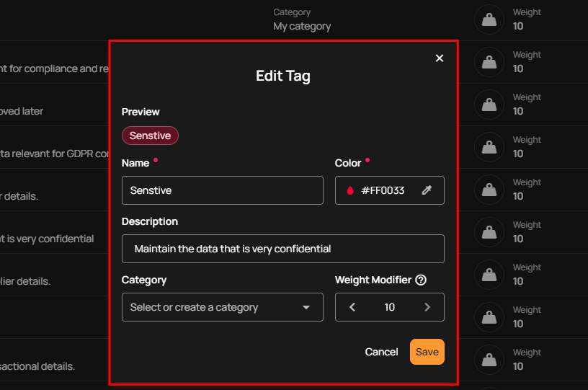Decrease weight modifier with left arrow

point(352,307)
